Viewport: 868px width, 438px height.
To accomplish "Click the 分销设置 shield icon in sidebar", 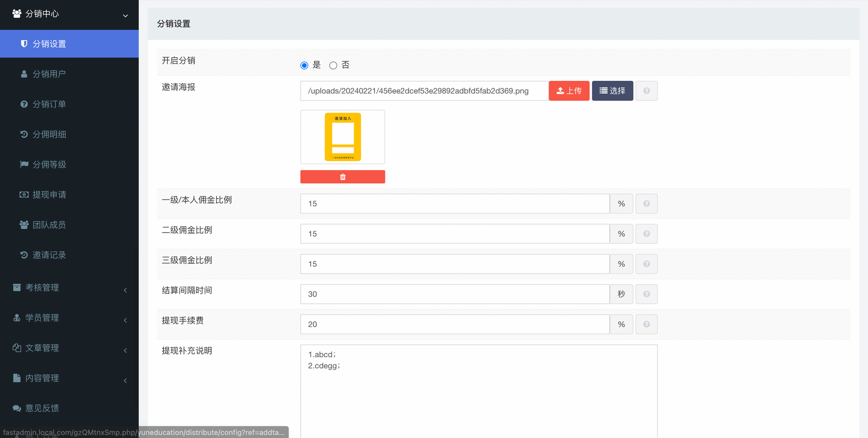I will [24, 44].
